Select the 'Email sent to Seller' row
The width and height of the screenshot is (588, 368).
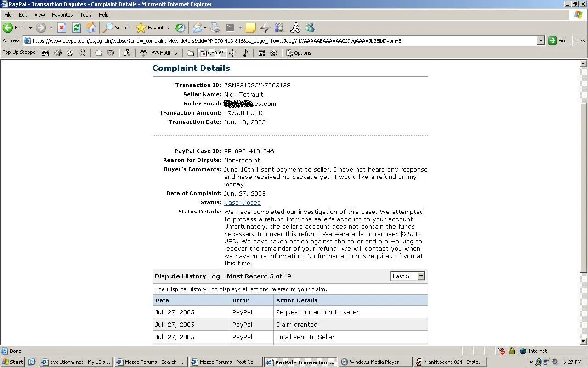coord(290,337)
